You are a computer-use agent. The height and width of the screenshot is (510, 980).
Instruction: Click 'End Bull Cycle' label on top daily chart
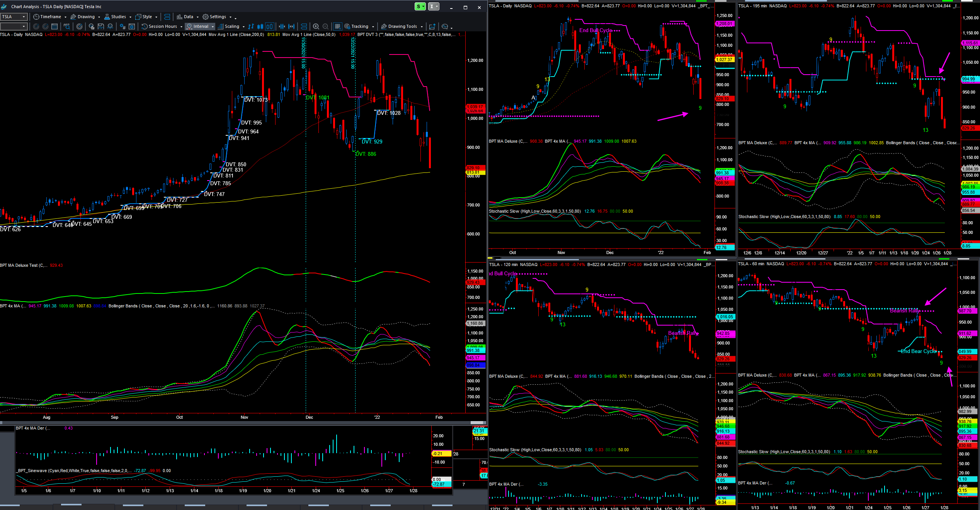pyautogui.click(x=595, y=30)
